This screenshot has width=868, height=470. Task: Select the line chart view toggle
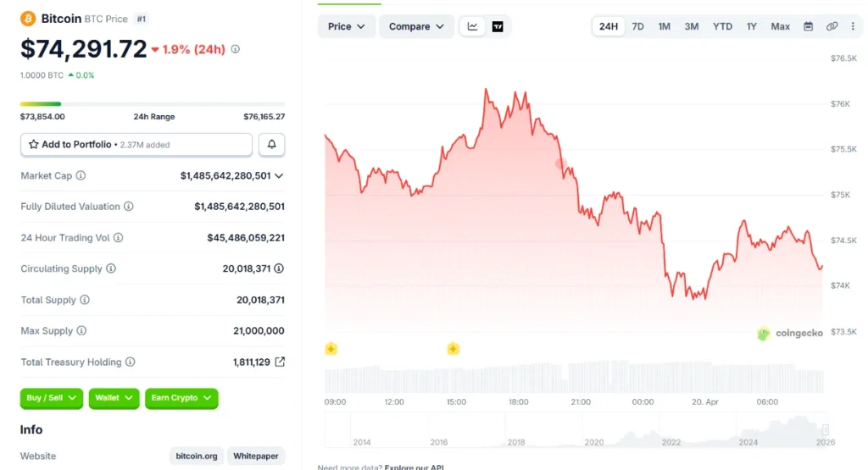coord(473,26)
